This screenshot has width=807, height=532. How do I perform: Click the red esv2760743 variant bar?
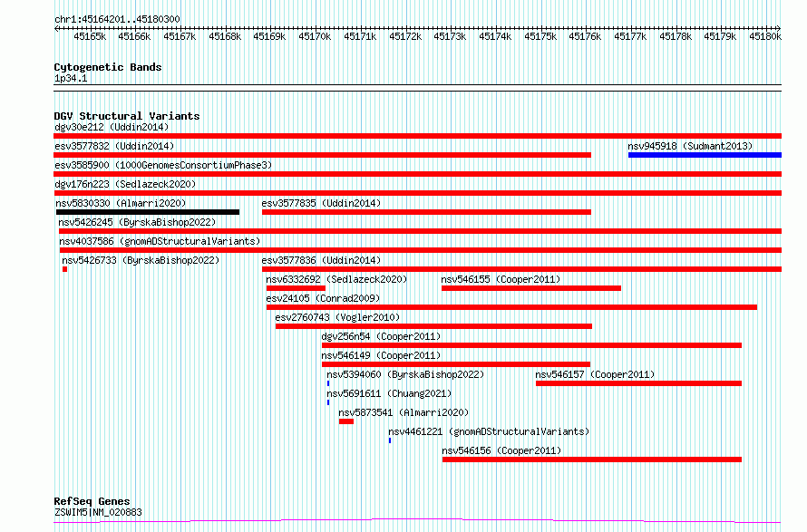(433, 326)
